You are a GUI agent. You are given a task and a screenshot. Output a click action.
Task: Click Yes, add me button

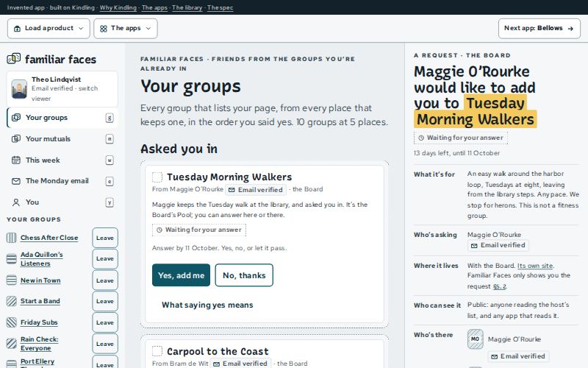(181, 275)
